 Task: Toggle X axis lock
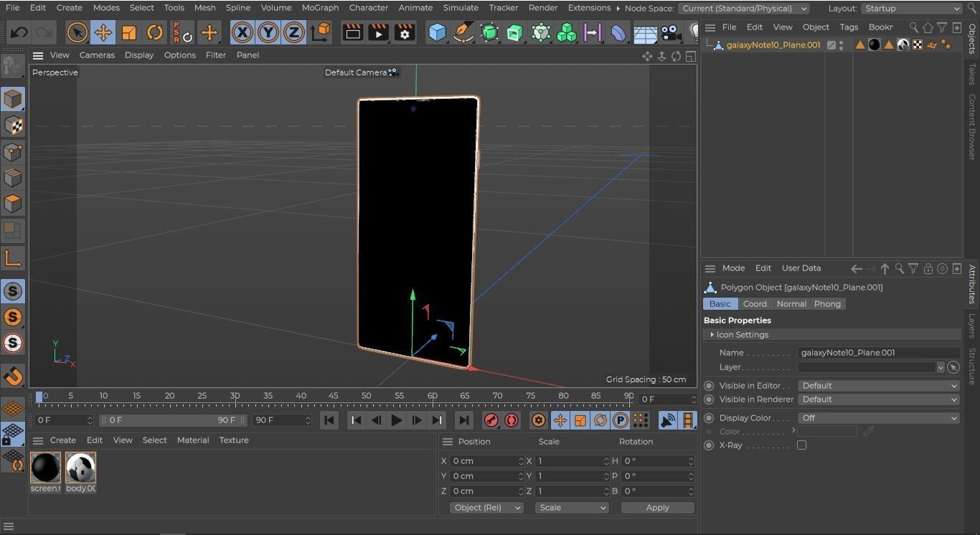(x=242, y=32)
